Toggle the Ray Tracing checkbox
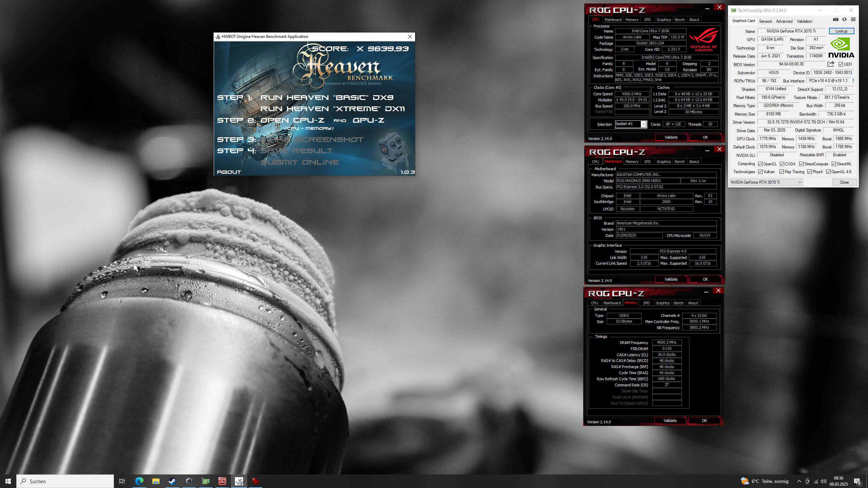868x488 pixels. click(x=782, y=172)
